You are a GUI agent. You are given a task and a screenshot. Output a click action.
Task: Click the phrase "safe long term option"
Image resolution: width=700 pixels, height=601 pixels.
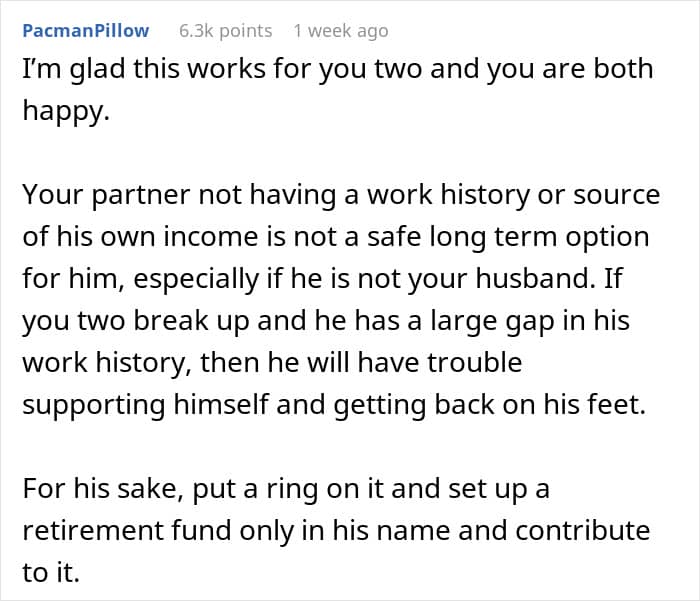tap(494, 238)
